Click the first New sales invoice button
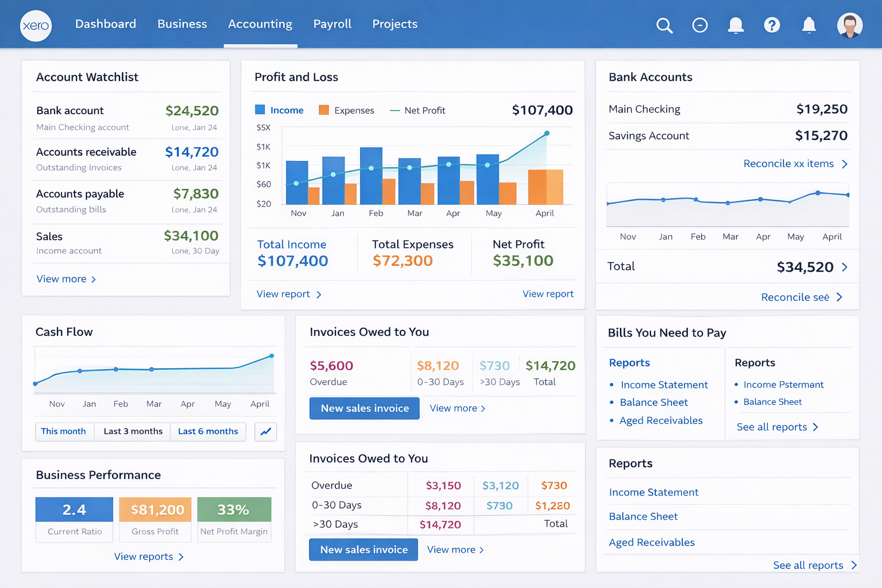The height and width of the screenshot is (588, 882). (365, 408)
